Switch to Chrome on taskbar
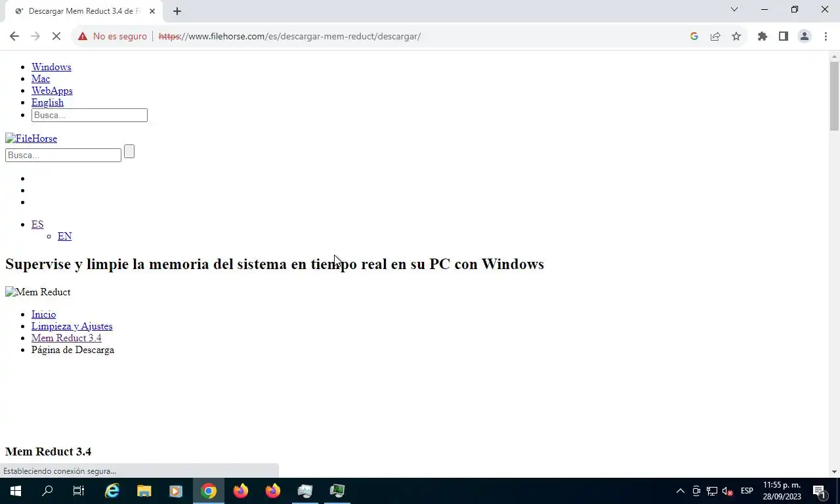840x504 pixels. (209, 491)
